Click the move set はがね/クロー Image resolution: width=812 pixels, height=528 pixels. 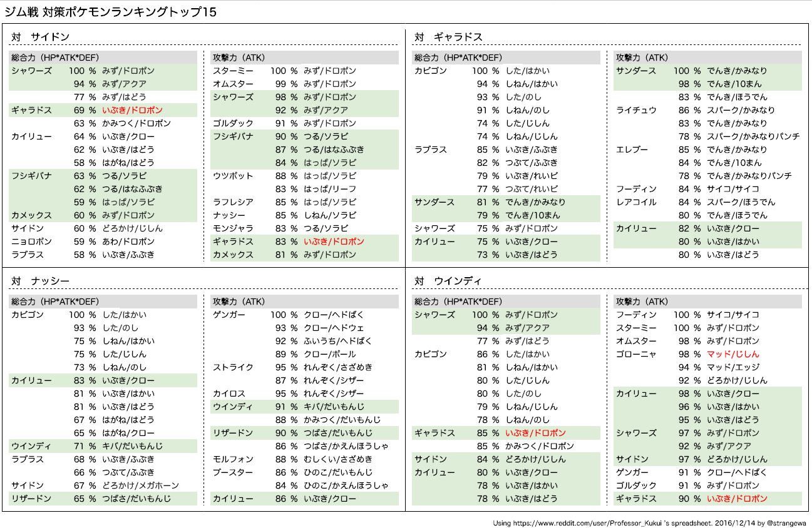coord(128,433)
